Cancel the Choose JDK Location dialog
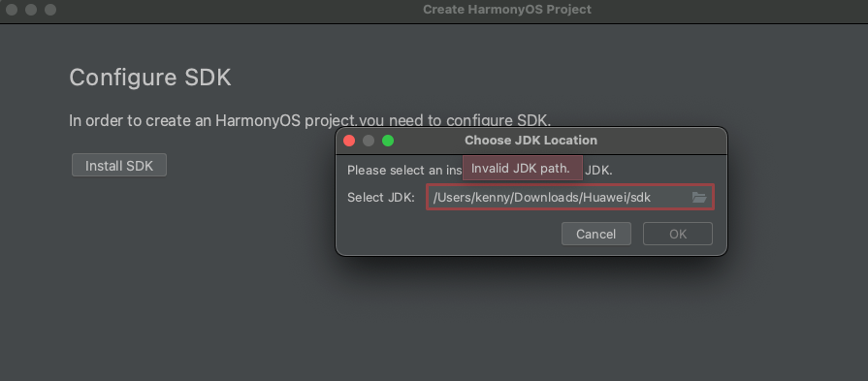868x381 pixels. pos(596,234)
